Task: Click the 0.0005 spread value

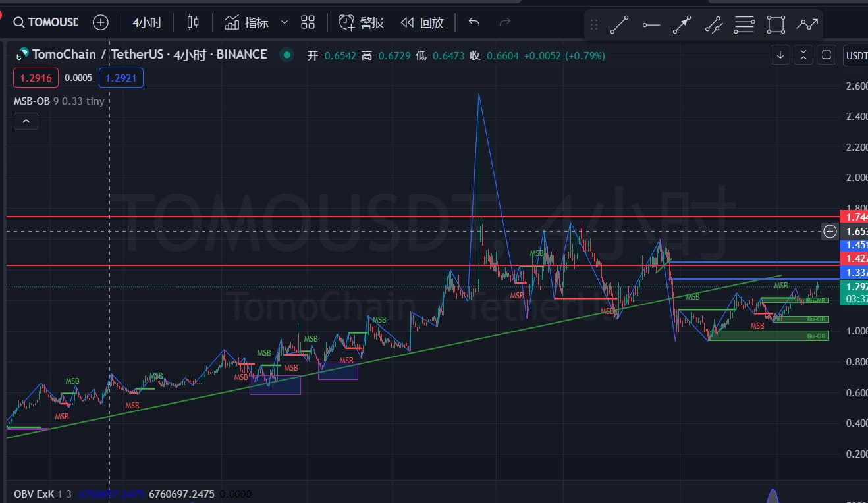Action: pos(79,78)
